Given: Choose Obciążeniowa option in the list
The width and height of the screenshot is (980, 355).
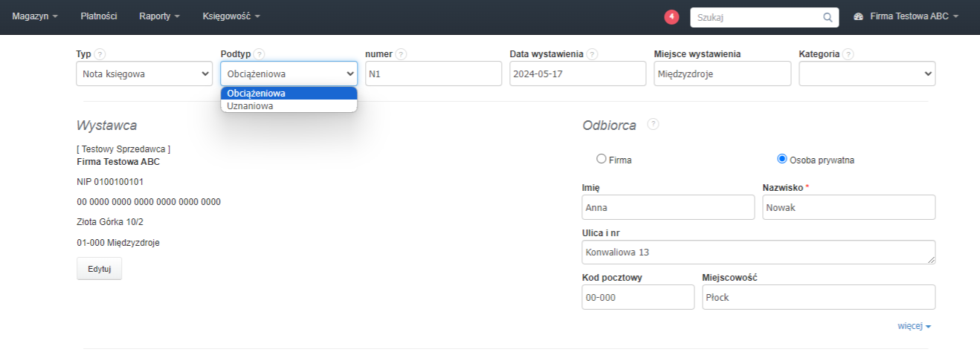Looking at the screenshot, I should [289, 94].
